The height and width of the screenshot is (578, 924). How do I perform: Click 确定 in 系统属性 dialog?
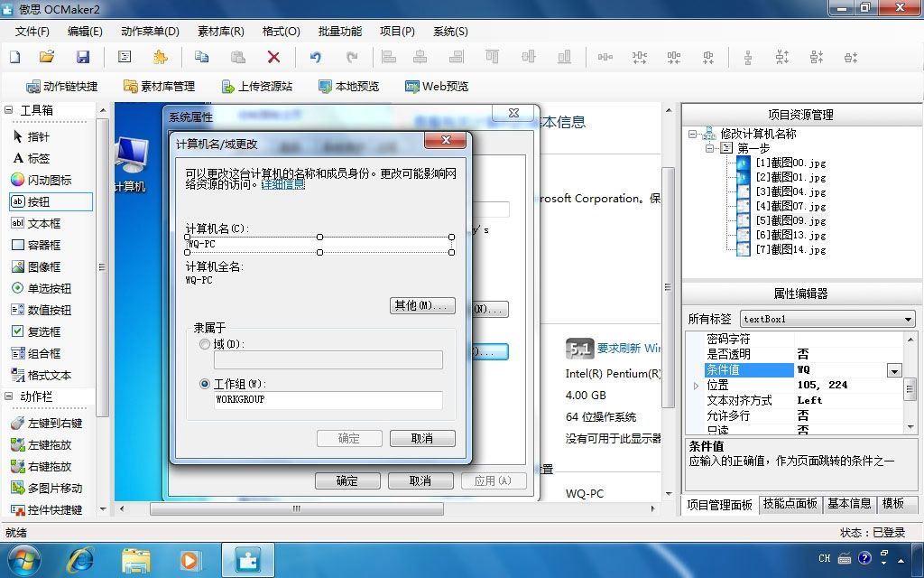(x=347, y=480)
